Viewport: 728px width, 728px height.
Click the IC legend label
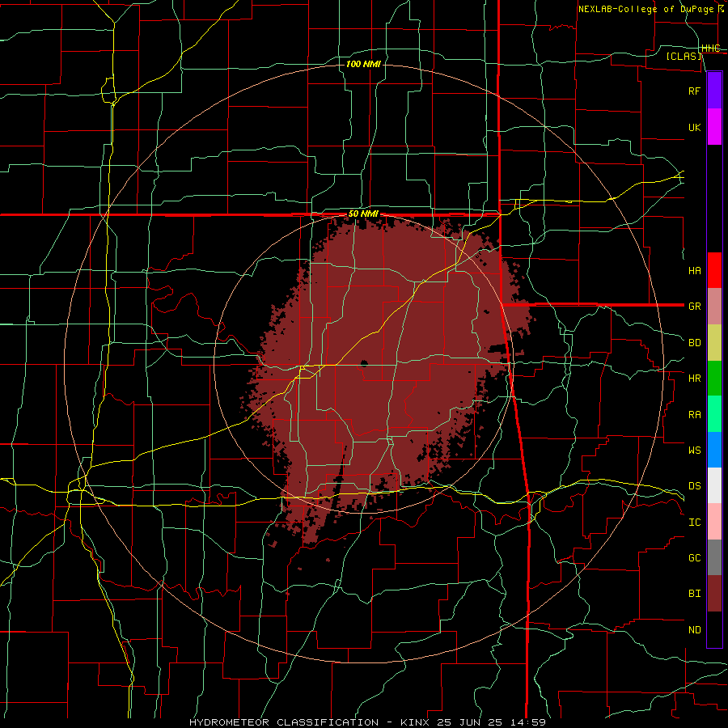[x=694, y=523]
